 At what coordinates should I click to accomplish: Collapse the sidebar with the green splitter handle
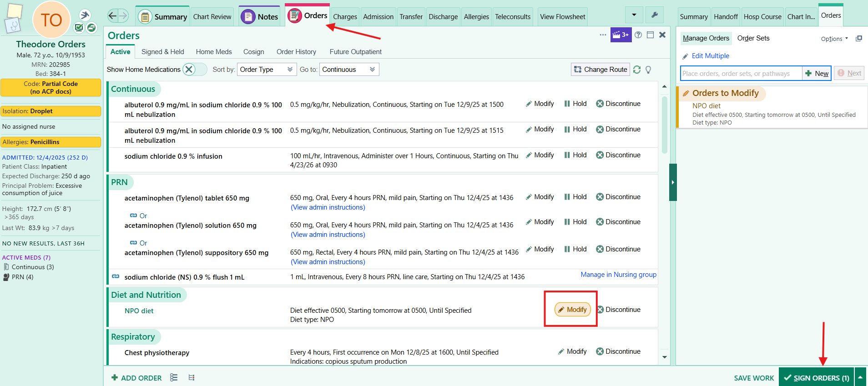[673, 182]
